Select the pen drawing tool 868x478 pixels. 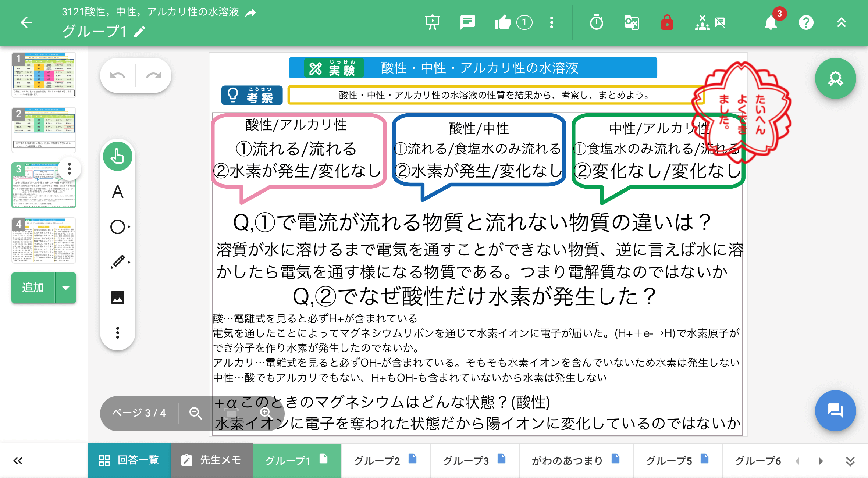tap(118, 262)
